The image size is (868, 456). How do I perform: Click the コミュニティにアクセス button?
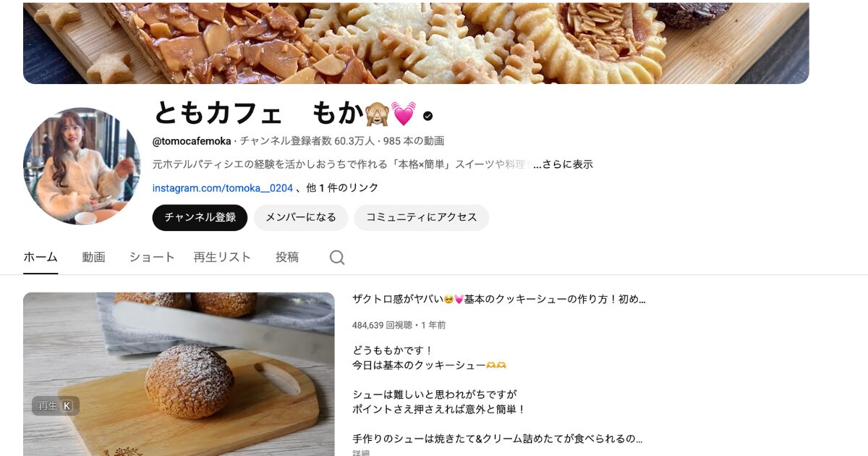click(x=421, y=217)
